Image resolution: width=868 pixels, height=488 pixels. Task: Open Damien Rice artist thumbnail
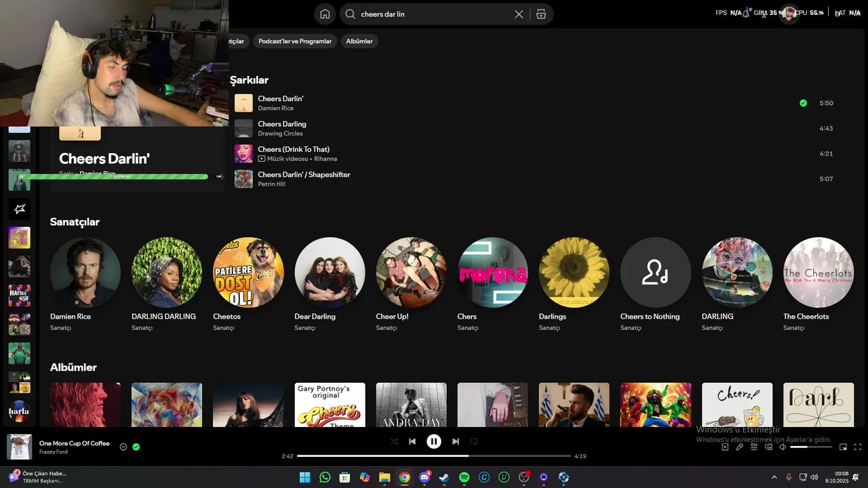[85, 272]
